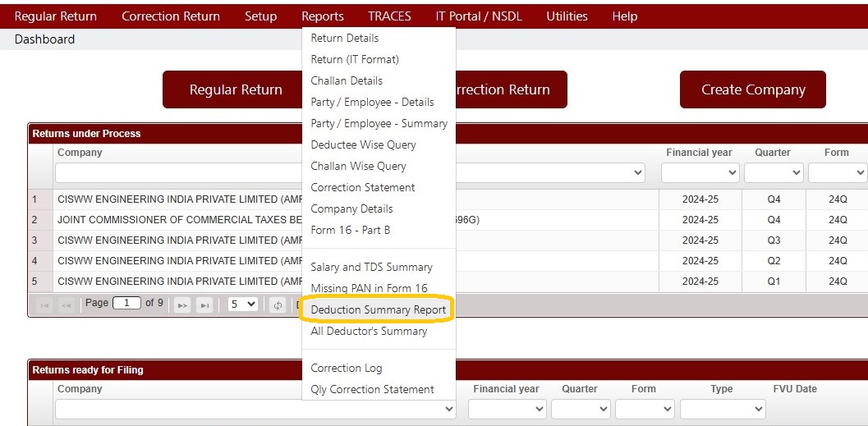Image resolution: width=868 pixels, height=426 pixels.
Task: Go to first page in Returns under Process pager
Action: click(x=44, y=305)
